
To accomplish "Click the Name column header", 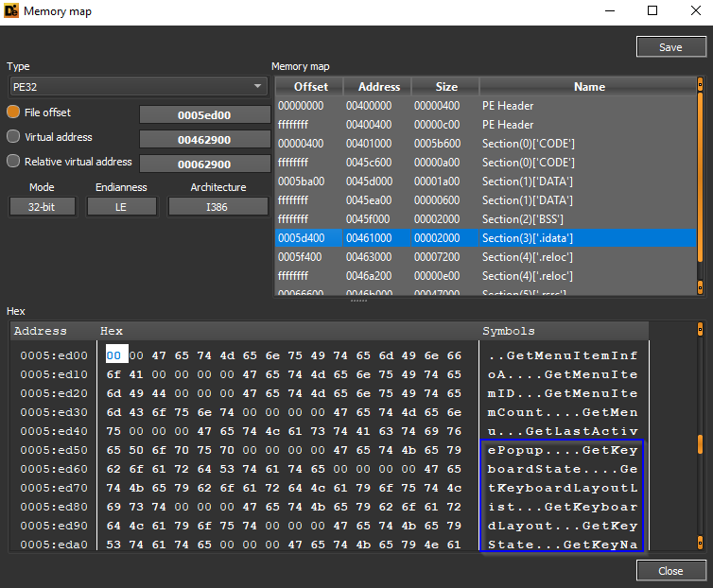I will [x=588, y=87].
